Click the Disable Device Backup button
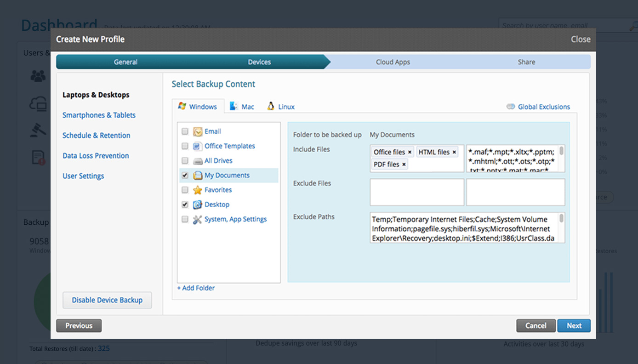Image resolution: width=638 pixels, height=364 pixels. click(x=107, y=300)
